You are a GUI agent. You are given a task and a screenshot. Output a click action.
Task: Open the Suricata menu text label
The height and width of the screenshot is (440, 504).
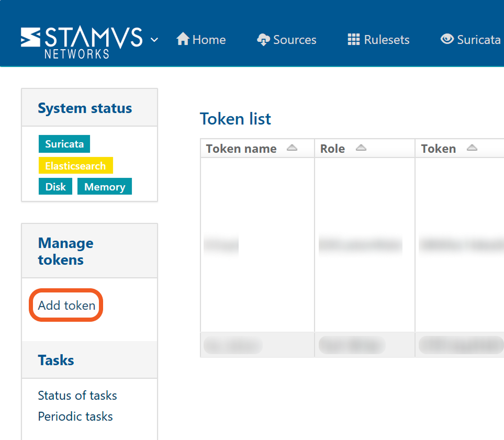(x=478, y=40)
